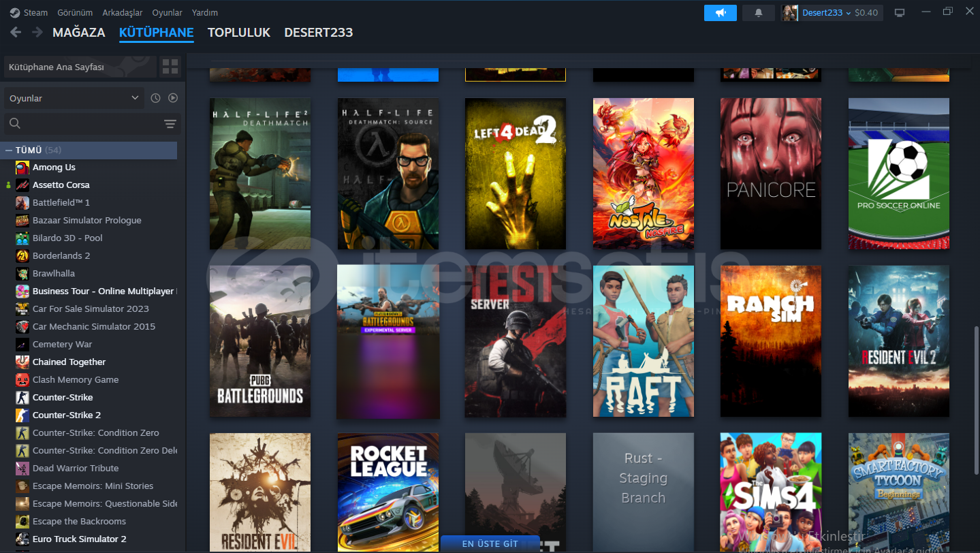Select Assetto Corsa in the list
980x553 pixels.
point(61,185)
